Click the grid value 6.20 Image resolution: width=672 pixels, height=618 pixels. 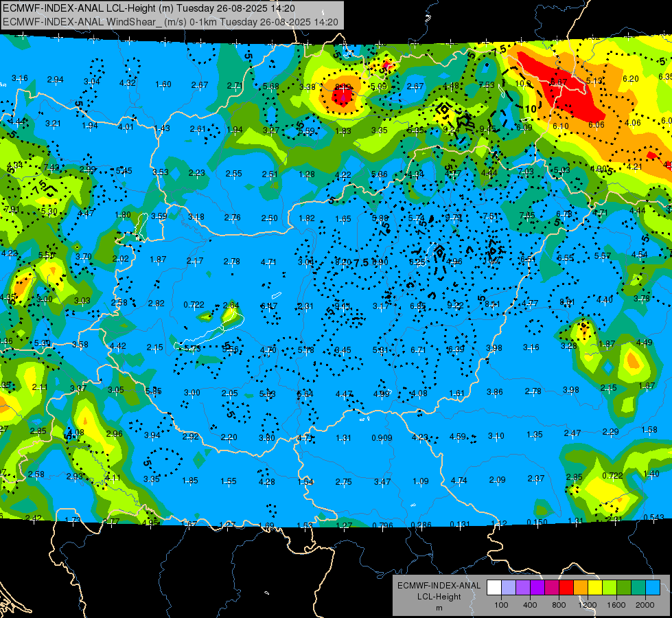[630, 78]
